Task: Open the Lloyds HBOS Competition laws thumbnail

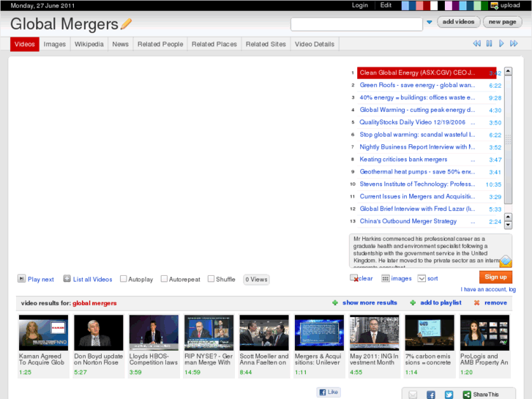Action: (x=154, y=332)
